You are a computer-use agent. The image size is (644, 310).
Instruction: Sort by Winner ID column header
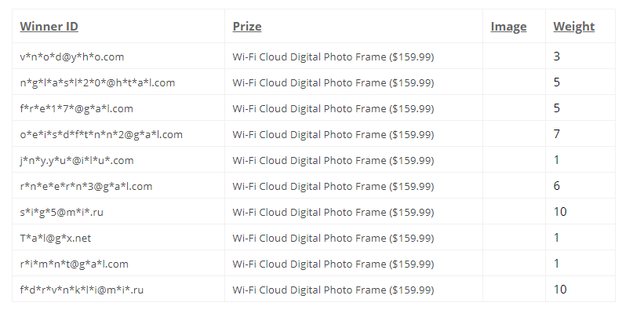pos(49,27)
